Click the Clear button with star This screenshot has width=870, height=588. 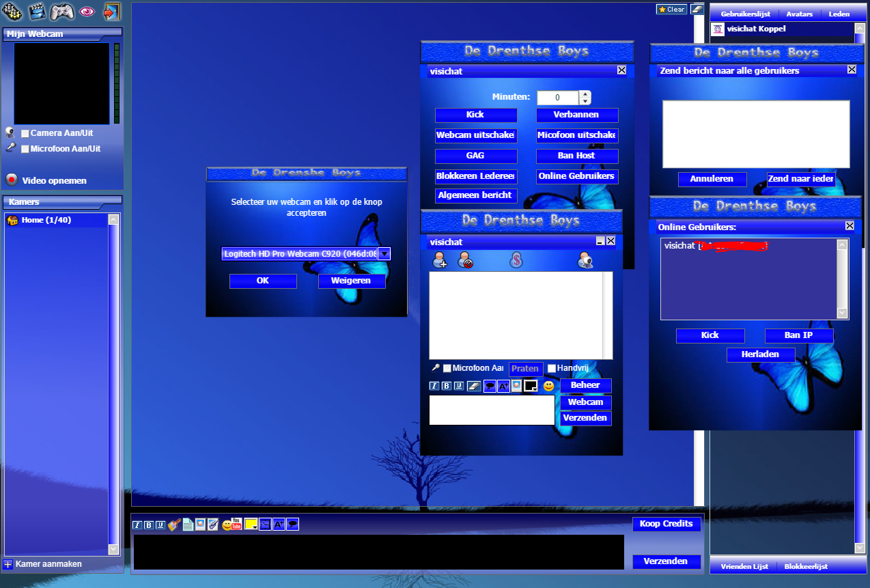tap(671, 10)
